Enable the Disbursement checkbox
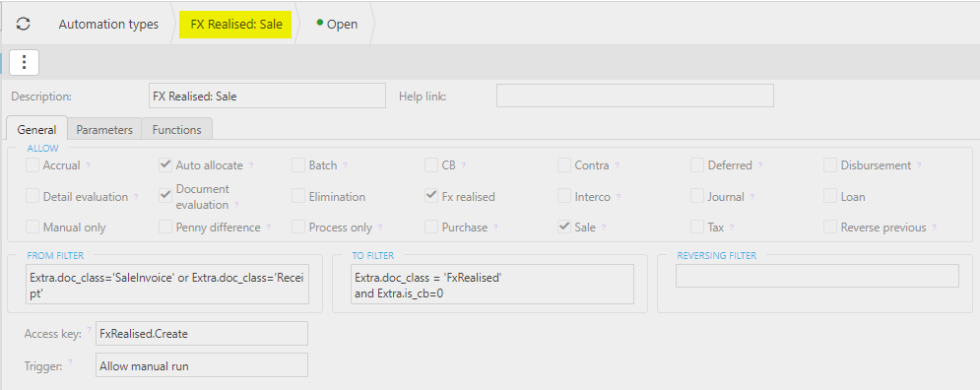 click(830, 165)
